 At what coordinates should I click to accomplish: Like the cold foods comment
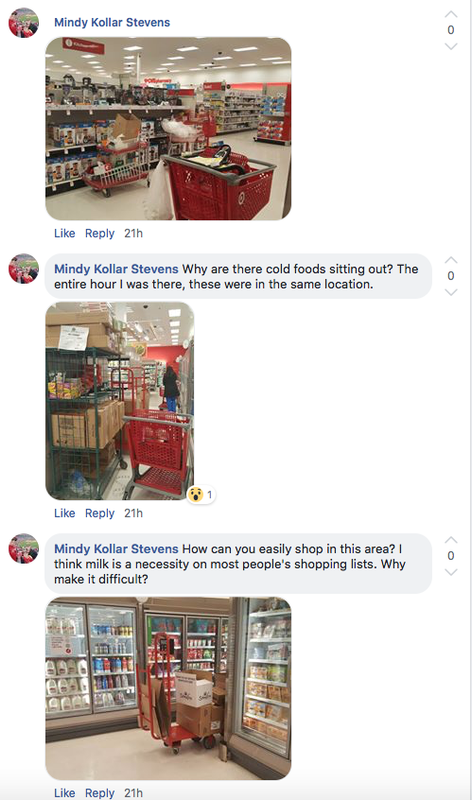click(64, 513)
